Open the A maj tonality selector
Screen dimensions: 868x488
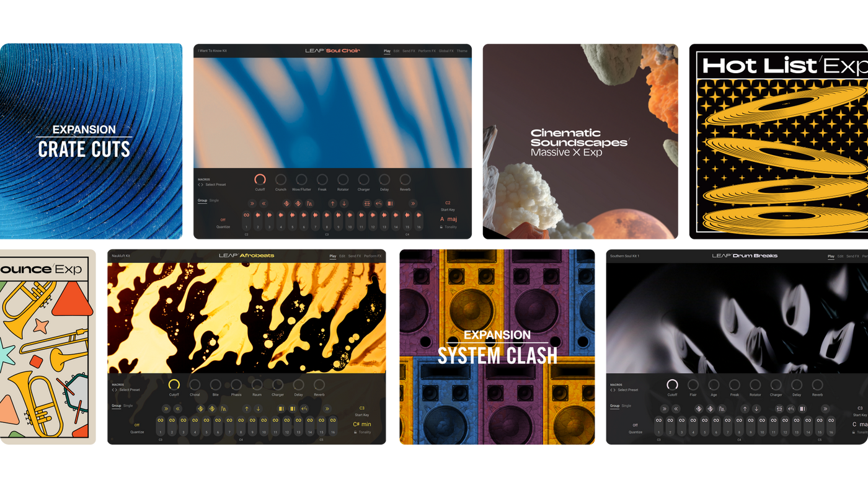click(448, 219)
